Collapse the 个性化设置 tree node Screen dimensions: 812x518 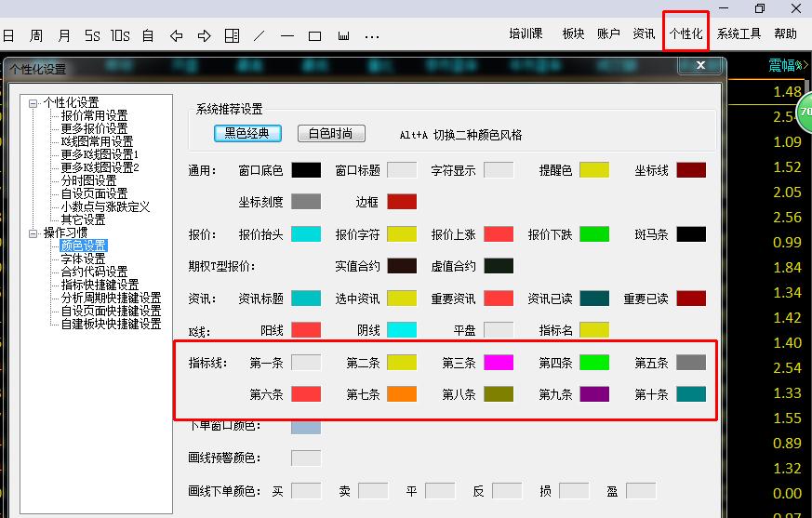(33, 102)
